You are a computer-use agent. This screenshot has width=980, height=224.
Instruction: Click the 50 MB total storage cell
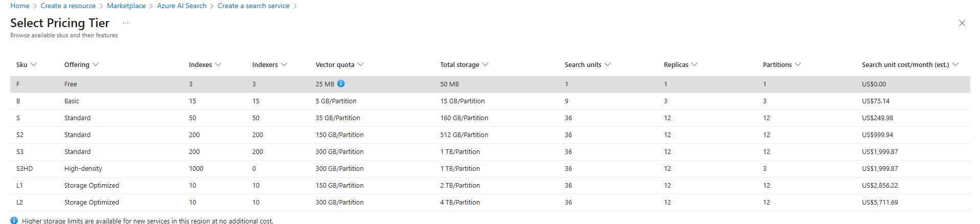[x=449, y=84]
